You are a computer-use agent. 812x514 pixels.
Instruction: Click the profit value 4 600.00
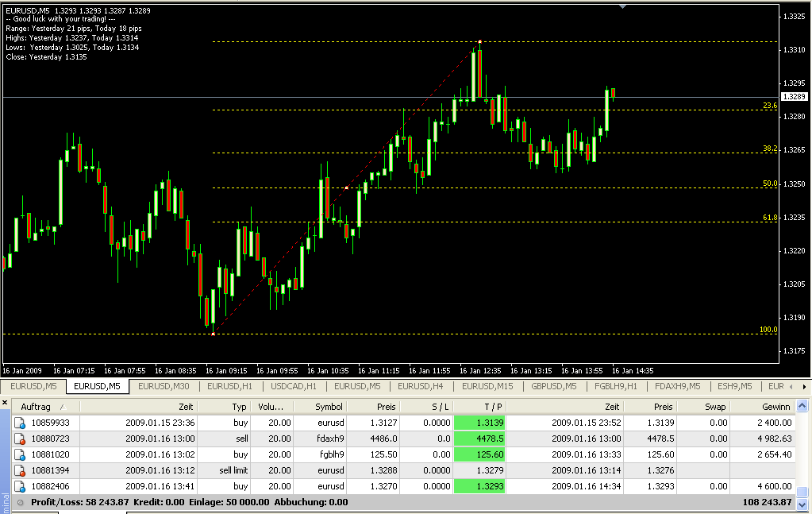click(774, 486)
